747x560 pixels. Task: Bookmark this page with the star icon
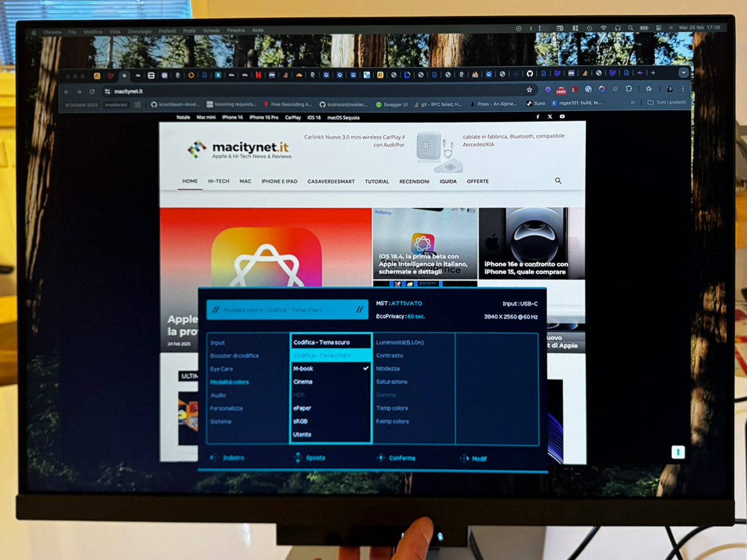click(529, 90)
